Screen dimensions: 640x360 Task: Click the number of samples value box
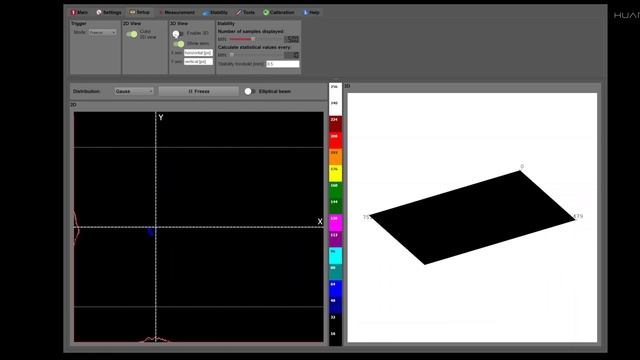tap(291, 39)
